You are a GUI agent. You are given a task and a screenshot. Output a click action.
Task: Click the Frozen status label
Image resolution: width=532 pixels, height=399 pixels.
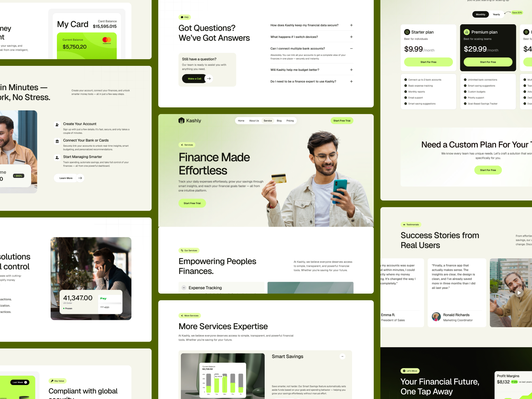click(x=68, y=309)
